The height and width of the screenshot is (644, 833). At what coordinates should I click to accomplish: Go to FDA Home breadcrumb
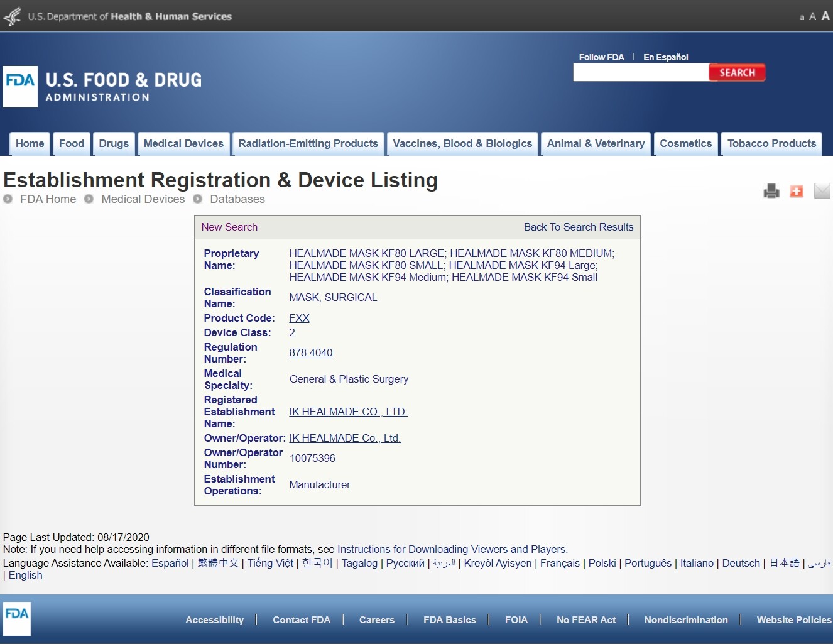[x=48, y=199]
